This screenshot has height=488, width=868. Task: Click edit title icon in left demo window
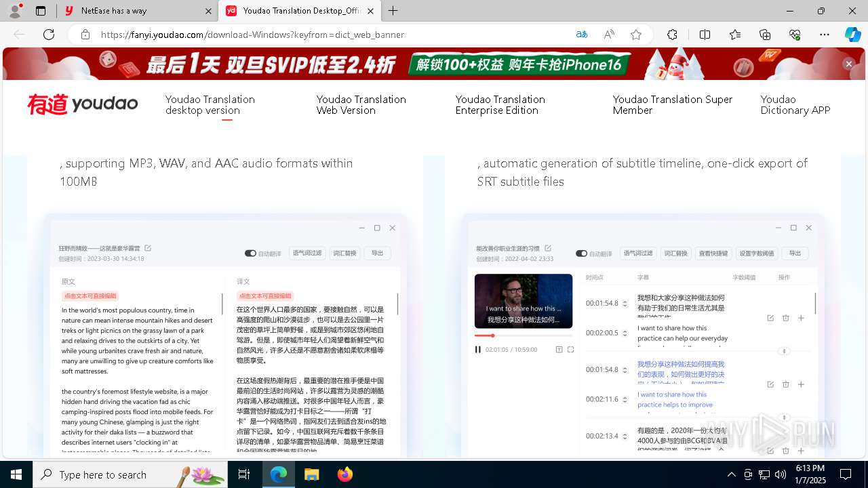[148, 248]
